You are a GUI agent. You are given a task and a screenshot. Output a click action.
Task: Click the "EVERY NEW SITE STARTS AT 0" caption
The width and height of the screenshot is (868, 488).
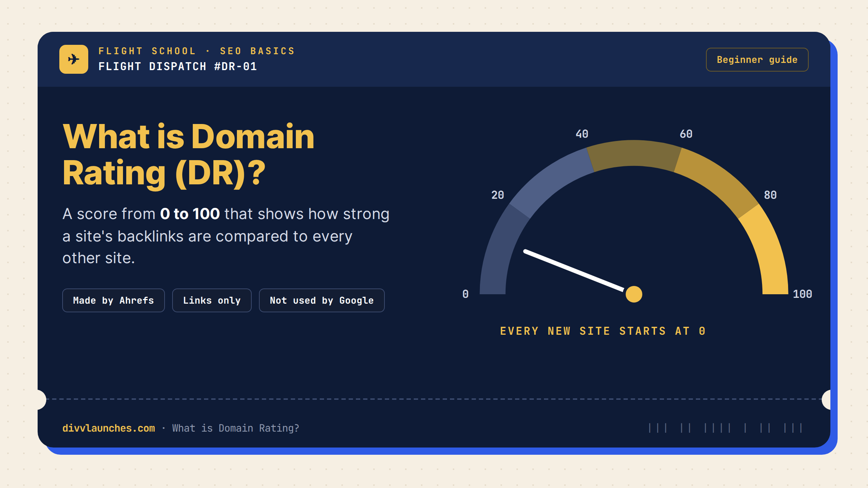click(603, 331)
